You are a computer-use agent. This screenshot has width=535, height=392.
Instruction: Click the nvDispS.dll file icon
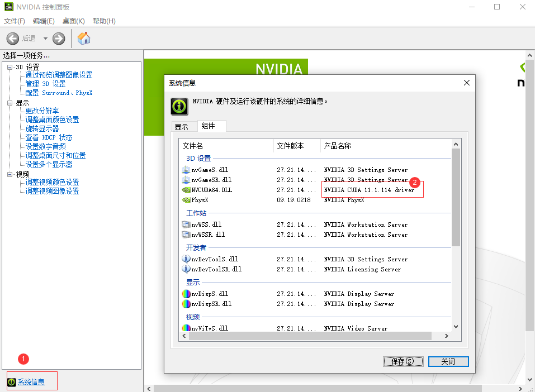point(186,294)
